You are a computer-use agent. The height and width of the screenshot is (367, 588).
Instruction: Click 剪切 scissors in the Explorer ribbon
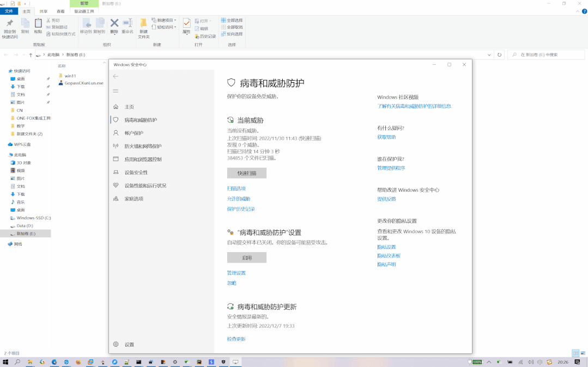point(53,20)
